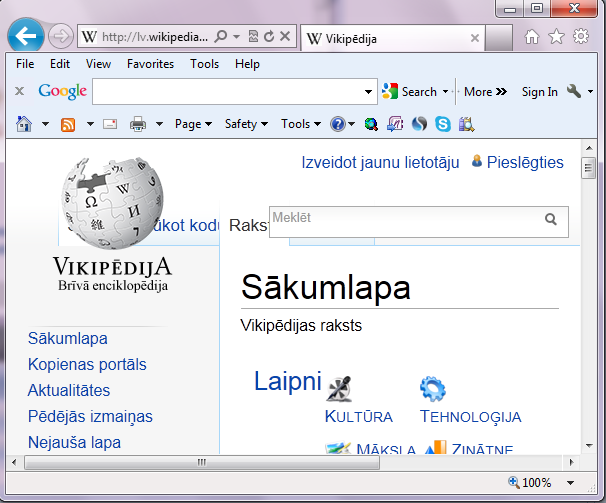The image size is (606, 503).
Task: Click More on Google toolbar
Action: [x=485, y=92]
